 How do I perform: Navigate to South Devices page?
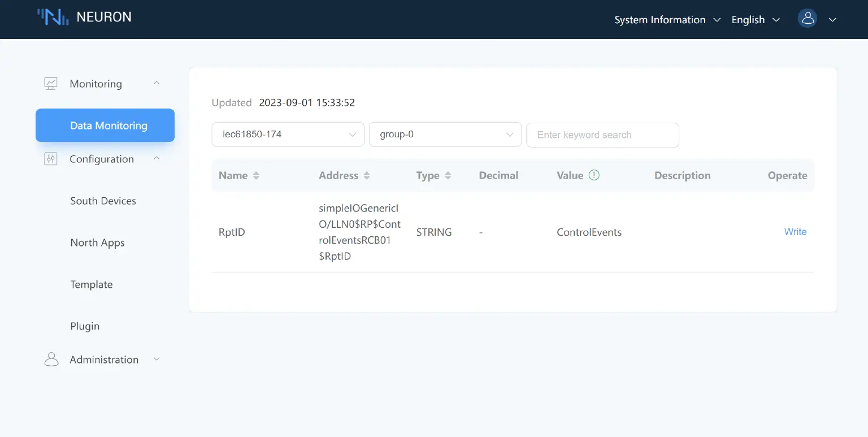[103, 201]
